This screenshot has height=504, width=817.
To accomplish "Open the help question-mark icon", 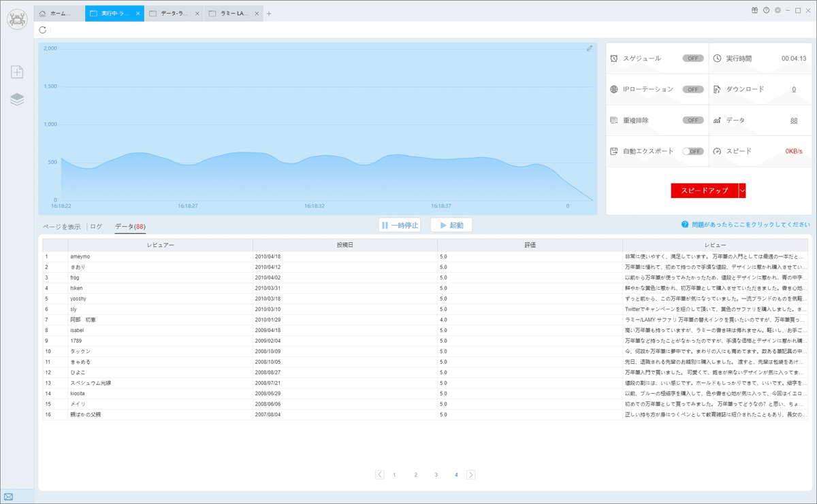I will tap(766, 10).
